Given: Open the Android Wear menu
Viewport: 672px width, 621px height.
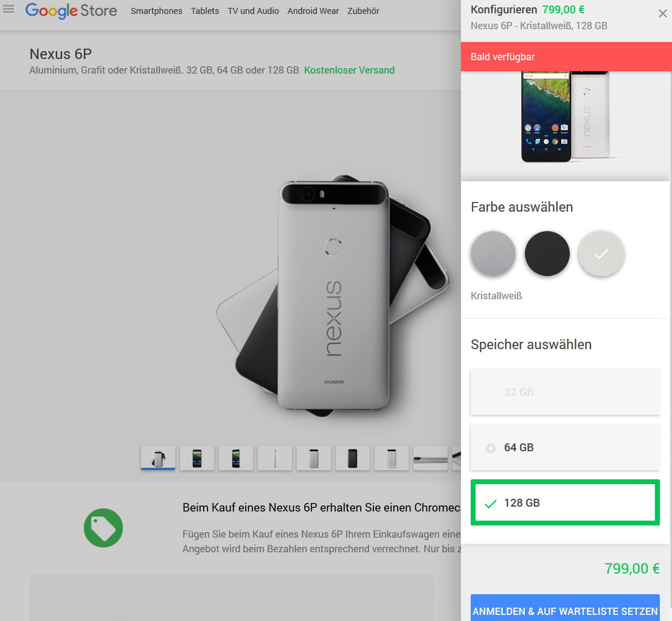Looking at the screenshot, I should point(313,11).
